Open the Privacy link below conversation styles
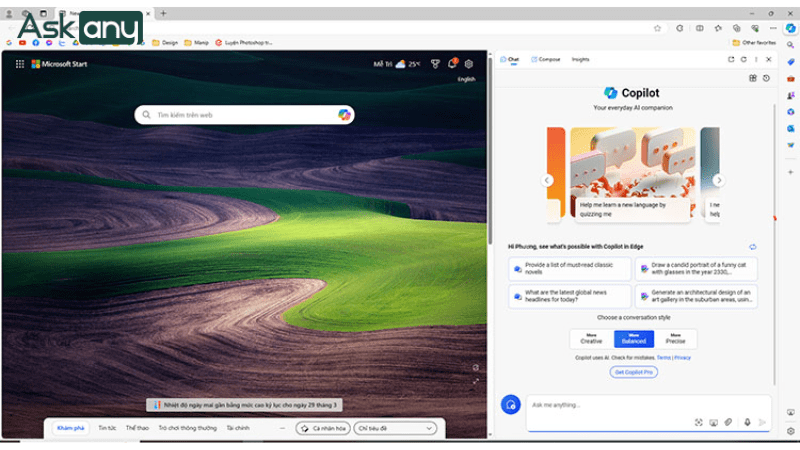The height and width of the screenshot is (450, 800). coord(682,357)
